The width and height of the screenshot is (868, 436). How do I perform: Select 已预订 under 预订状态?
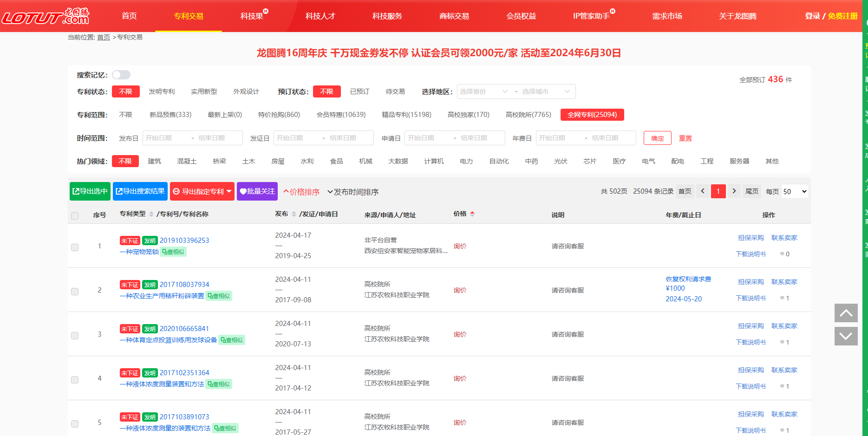[x=359, y=91]
